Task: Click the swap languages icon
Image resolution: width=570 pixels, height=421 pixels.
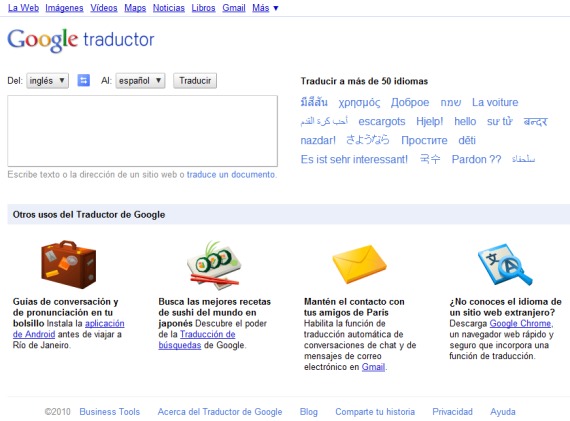Action: click(84, 80)
